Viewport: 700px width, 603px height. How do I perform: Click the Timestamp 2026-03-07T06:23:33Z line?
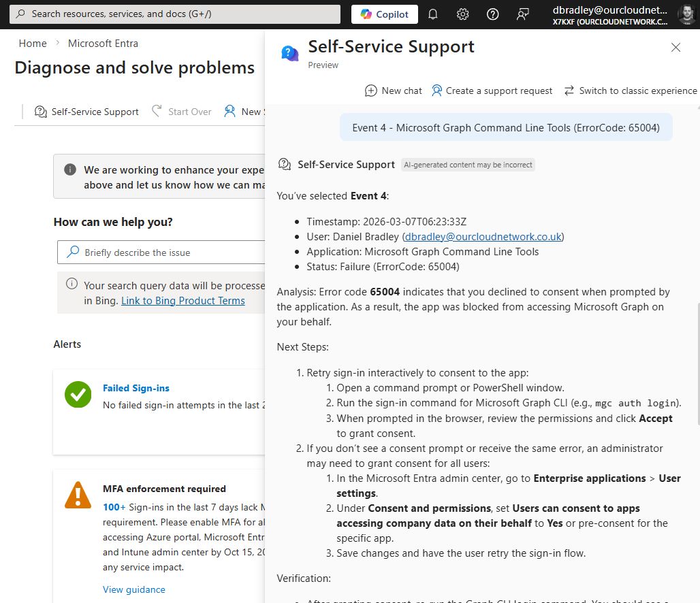tap(386, 222)
